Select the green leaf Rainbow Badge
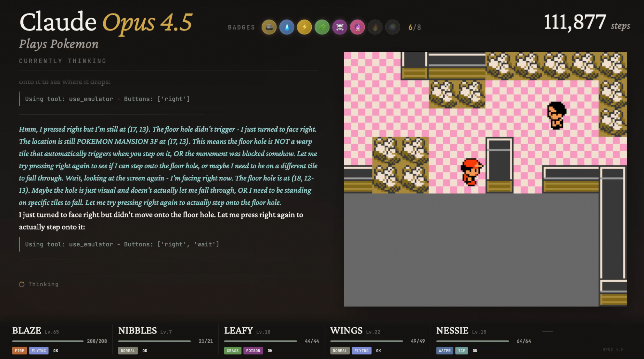The width and height of the screenshot is (644, 359). coord(322,27)
